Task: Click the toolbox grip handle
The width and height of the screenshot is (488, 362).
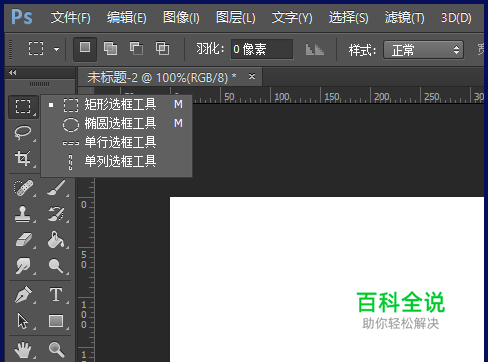Action: coord(39,84)
